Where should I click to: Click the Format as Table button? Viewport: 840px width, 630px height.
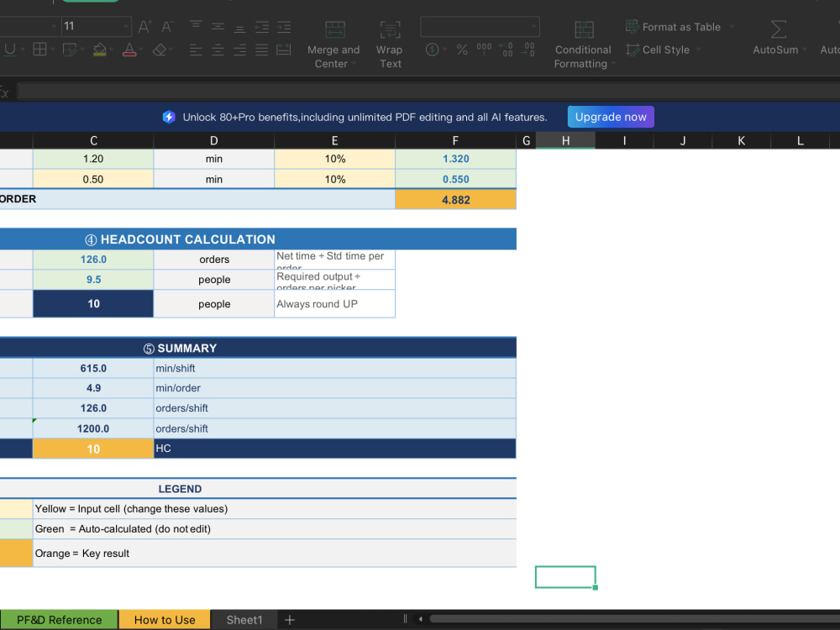pyautogui.click(x=674, y=27)
